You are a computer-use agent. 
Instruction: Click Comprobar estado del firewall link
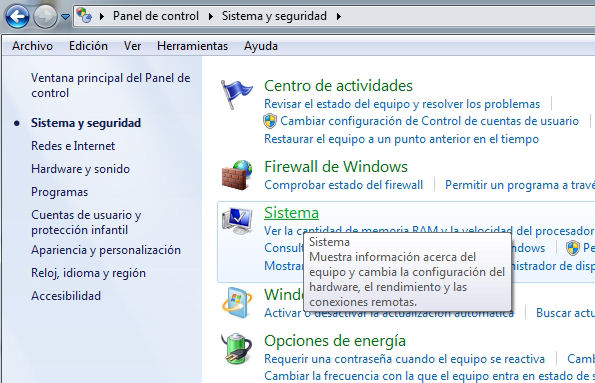coord(343,185)
